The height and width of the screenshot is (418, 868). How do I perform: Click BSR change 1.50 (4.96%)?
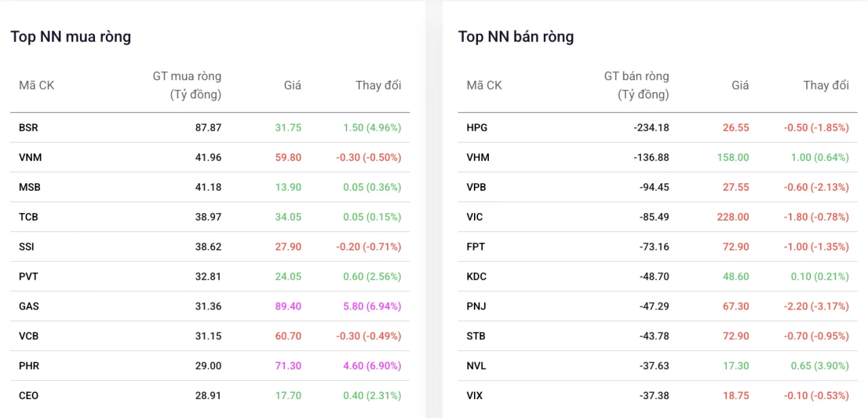[x=372, y=128]
